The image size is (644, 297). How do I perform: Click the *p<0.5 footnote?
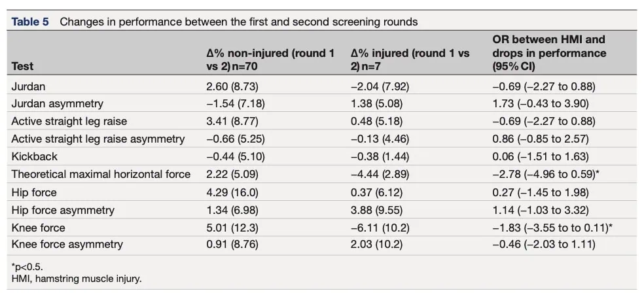click(x=27, y=269)
